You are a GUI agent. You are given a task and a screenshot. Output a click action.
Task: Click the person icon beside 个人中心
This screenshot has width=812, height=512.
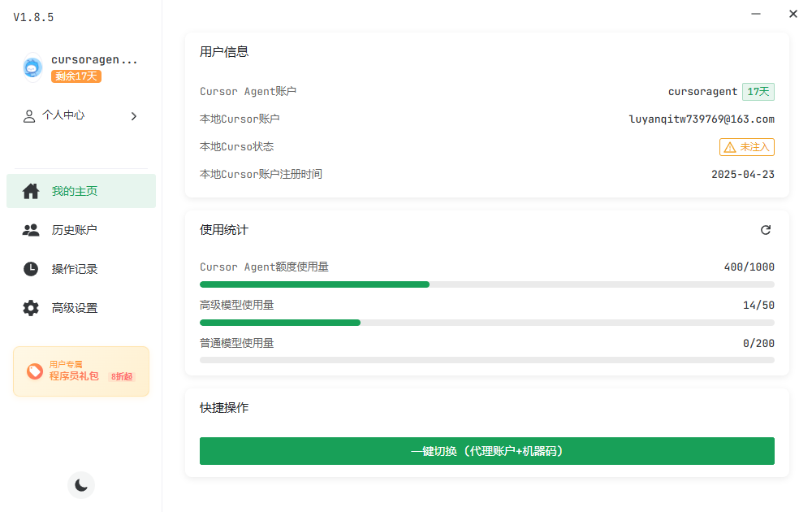pos(29,116)
